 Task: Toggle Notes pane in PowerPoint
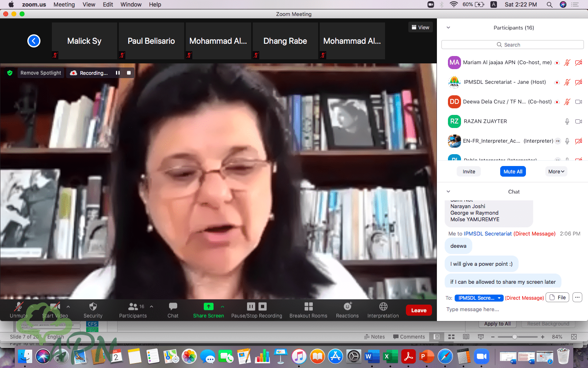tap(374, 337)
